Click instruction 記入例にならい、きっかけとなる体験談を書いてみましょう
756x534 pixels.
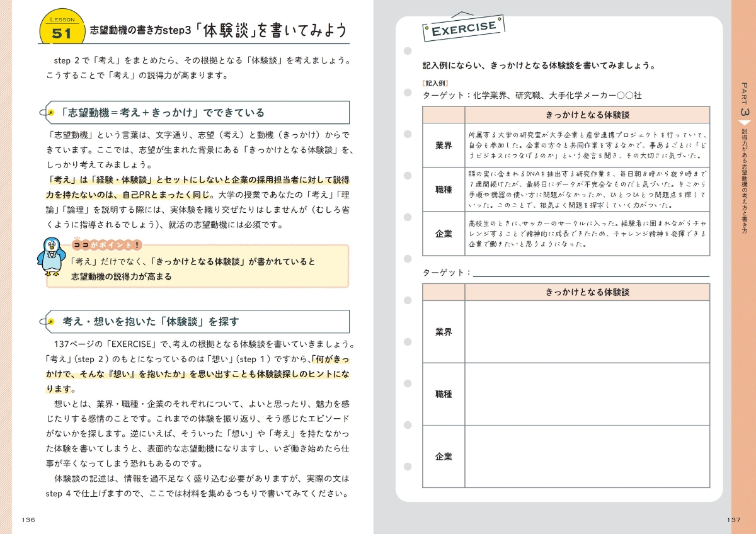point(539,65)
